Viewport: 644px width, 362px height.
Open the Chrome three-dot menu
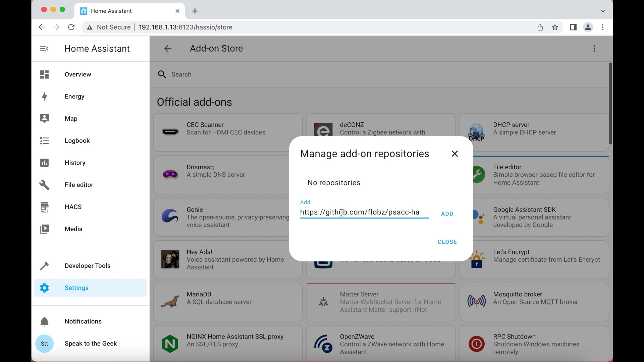click(x=603, y=27)
